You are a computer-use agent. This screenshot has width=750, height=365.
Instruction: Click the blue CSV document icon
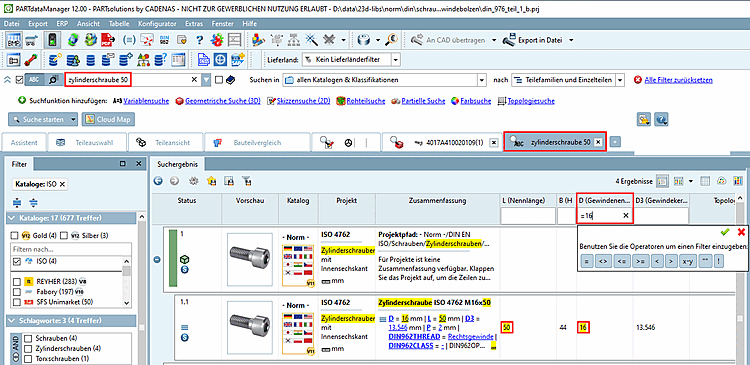204,60
